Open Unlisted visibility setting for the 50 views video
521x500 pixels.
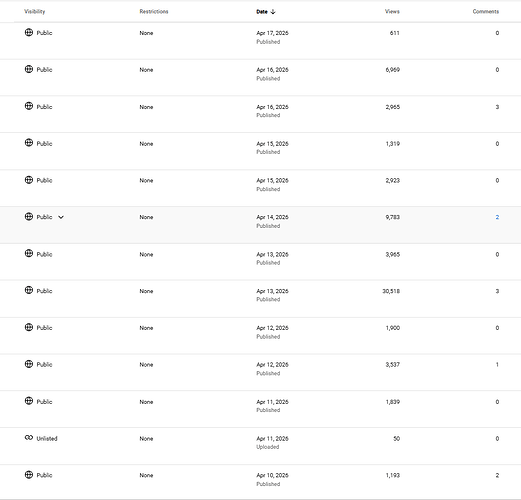47,439
